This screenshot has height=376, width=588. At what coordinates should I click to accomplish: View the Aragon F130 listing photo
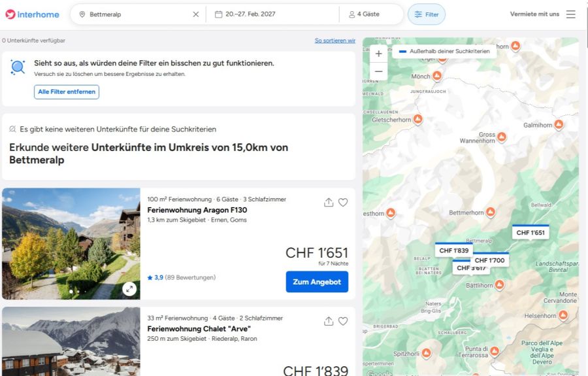(71, 244)
